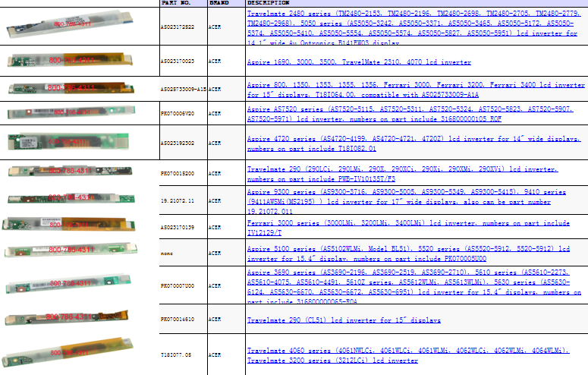Click inverter photo in the 'none' part row
The height and width of the screenshot is (375, 588).
tap(71, 250)
